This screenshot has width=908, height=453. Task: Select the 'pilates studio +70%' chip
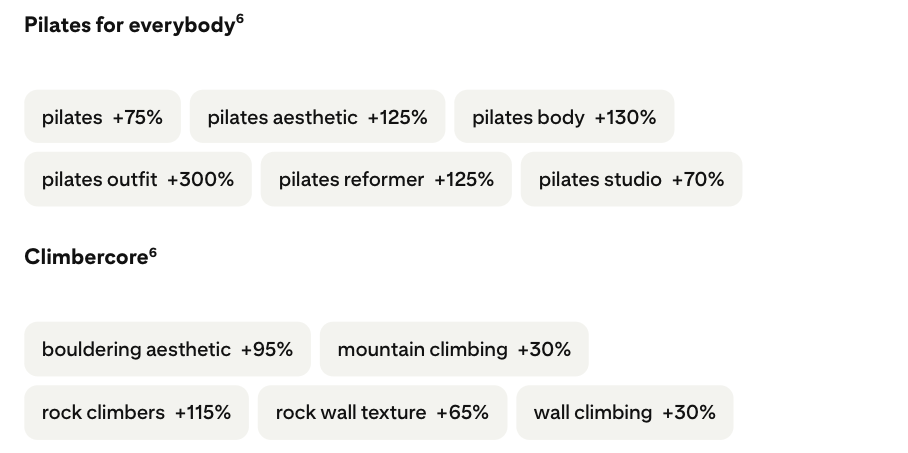click(631, 179)
